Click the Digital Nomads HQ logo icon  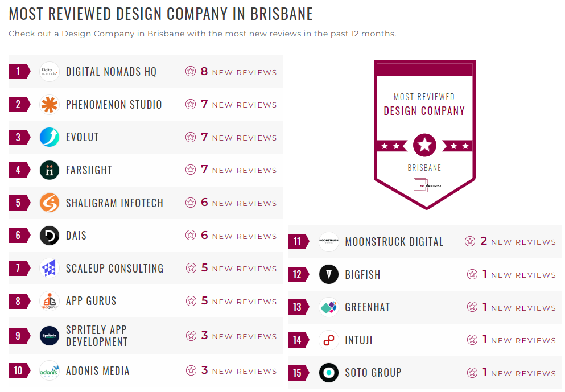50,72
